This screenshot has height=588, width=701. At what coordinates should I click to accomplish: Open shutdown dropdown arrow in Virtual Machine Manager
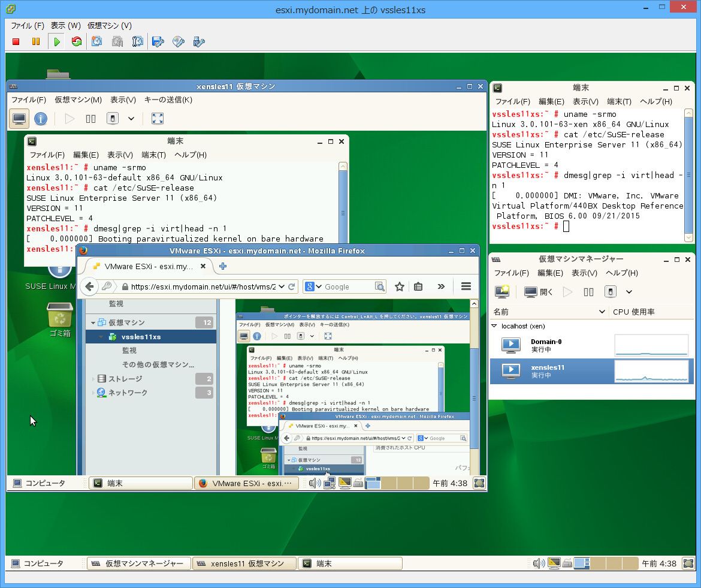coord(629,292)
